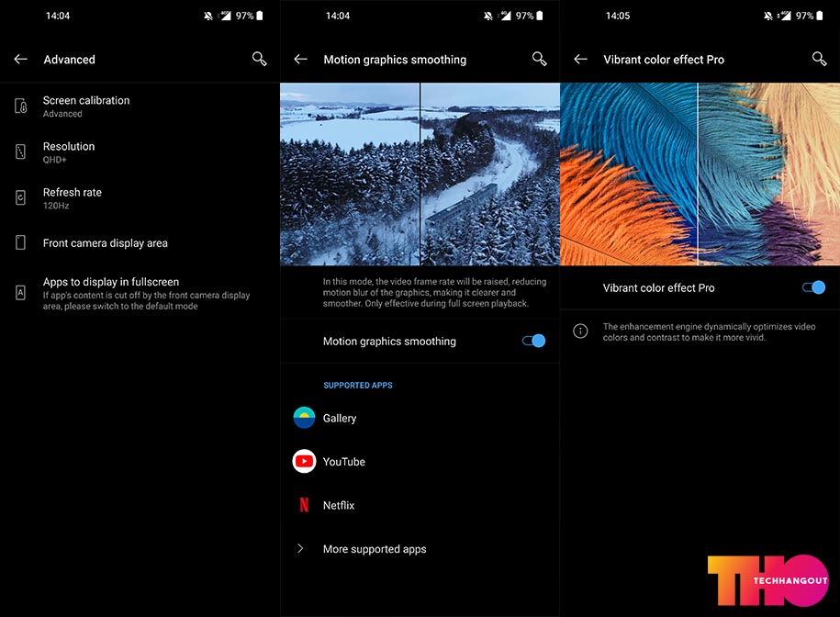This screenshot has width=840, height=617.
Task: Open Resolution setting
Action: pos(140,152)
